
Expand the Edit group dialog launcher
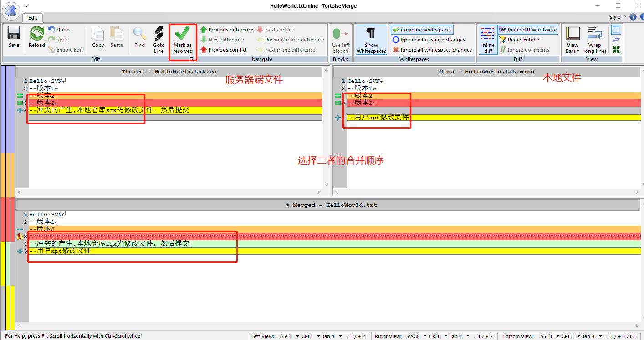[192, 59]
